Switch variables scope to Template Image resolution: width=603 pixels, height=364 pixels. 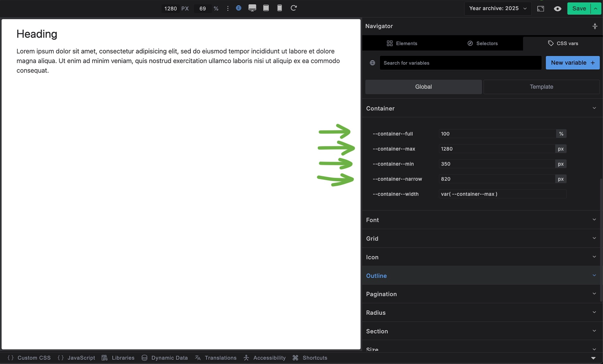(x=541, y=87)
